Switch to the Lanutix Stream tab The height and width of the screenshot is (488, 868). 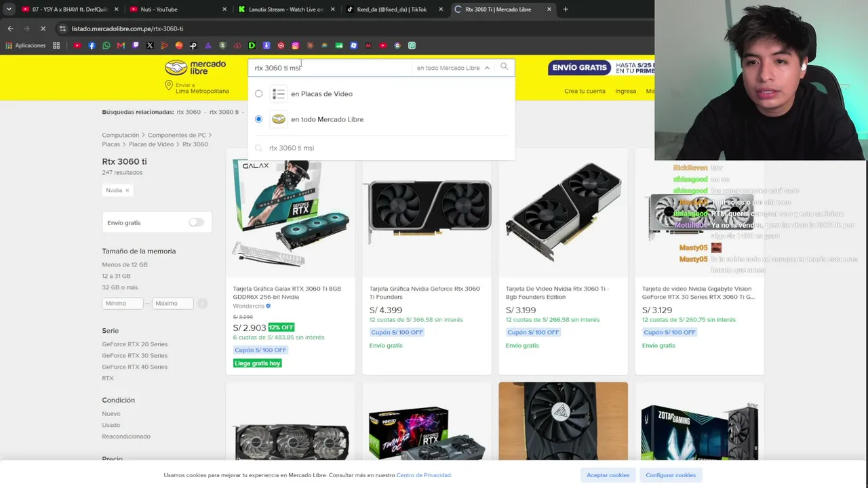286,9
